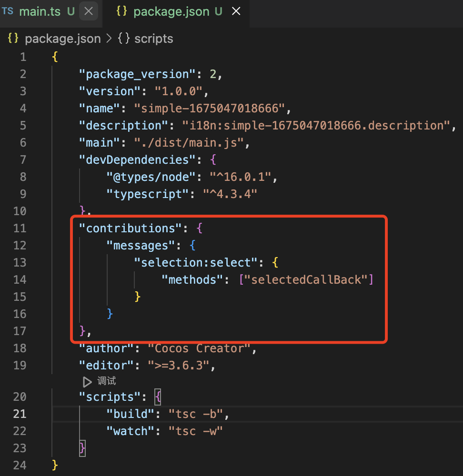Click the "./dist/main.js" value
Viewport: 463px width, 476px height.
point(189,143)
